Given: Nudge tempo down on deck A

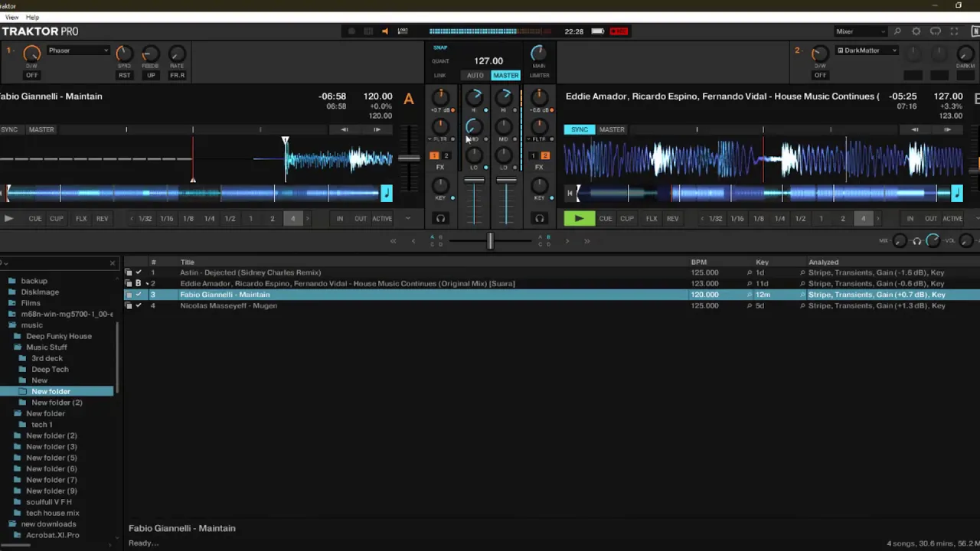Looking at the screenshot, I should click(x=344, y=129).
